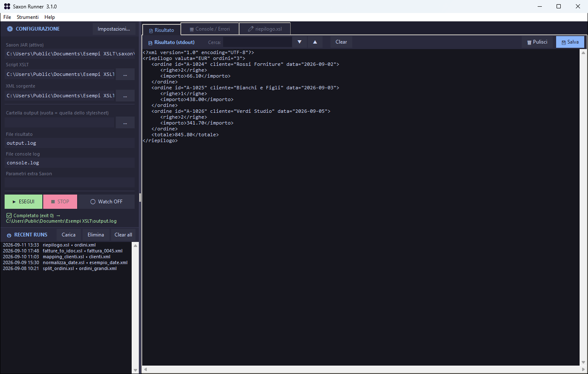Click the Pulisci button
Viewport: 588px width, 374px height.
(x=537, y=42)
